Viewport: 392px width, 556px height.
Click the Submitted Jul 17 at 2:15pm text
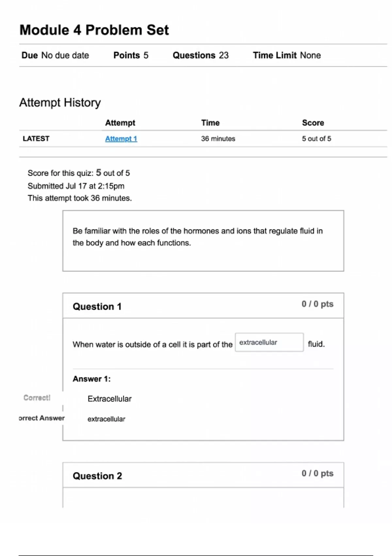click(76, 186)
